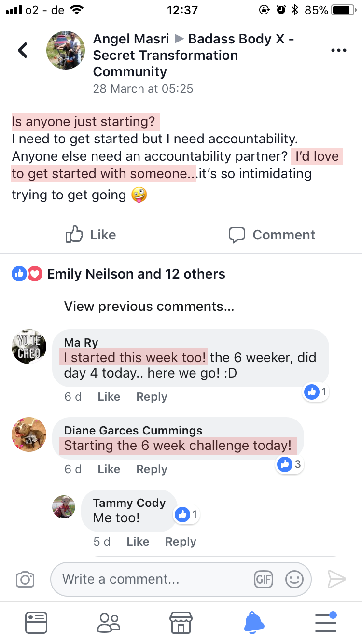Open Angel Masri's profile picture
Screen dimensions: 362x644
pos(66,50)
